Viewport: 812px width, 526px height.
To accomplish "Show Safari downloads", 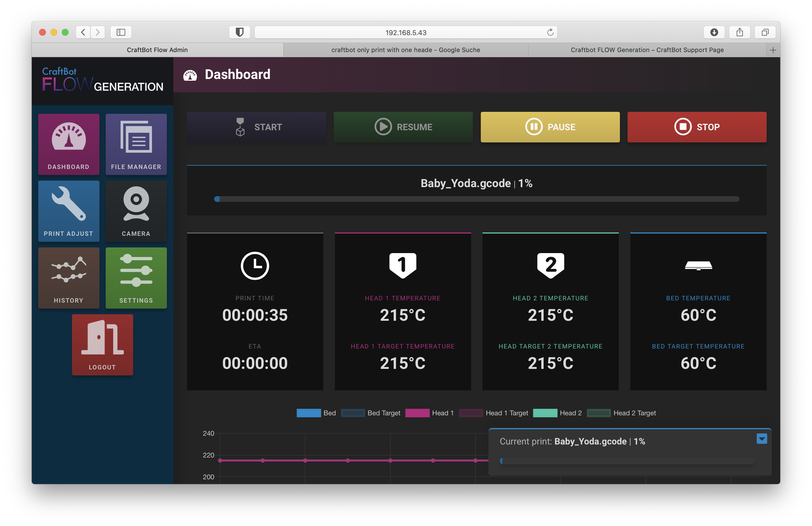I will click(x=714, y=32).
